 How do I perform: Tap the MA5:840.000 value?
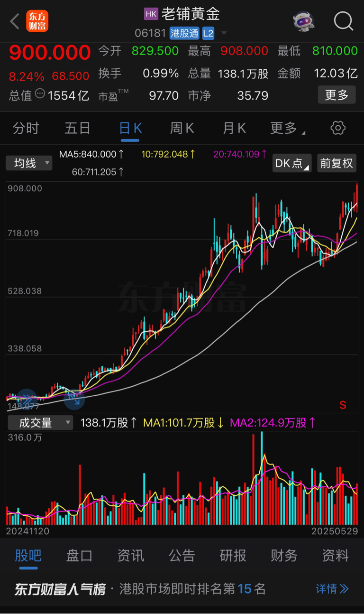click(91, 154)
